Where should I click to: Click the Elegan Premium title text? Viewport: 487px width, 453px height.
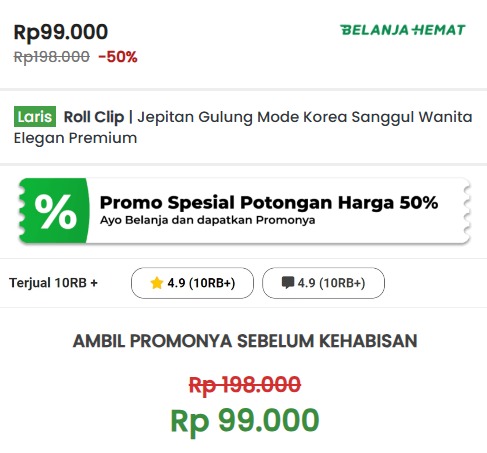click(x=75, y=138)
